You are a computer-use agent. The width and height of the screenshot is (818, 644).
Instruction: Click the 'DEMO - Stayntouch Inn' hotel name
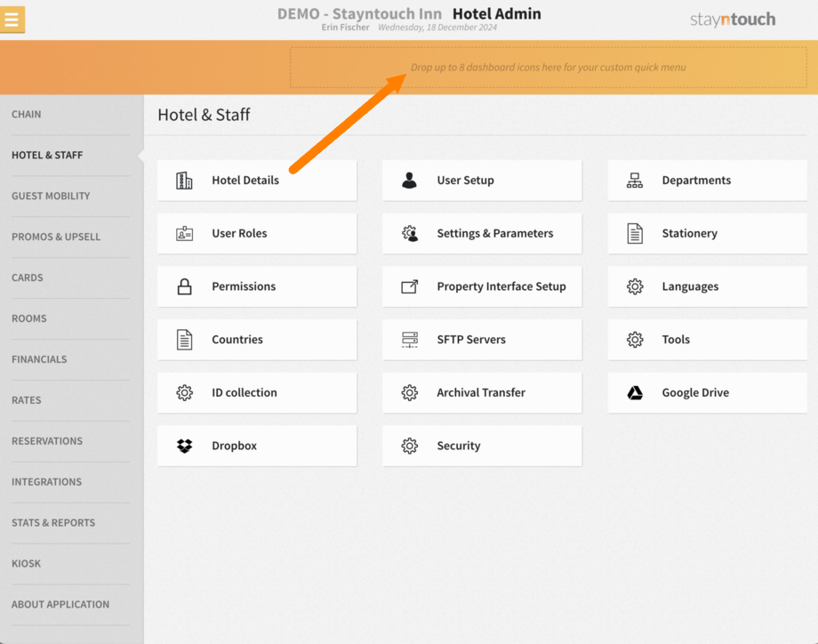click(x=359, y=13)
